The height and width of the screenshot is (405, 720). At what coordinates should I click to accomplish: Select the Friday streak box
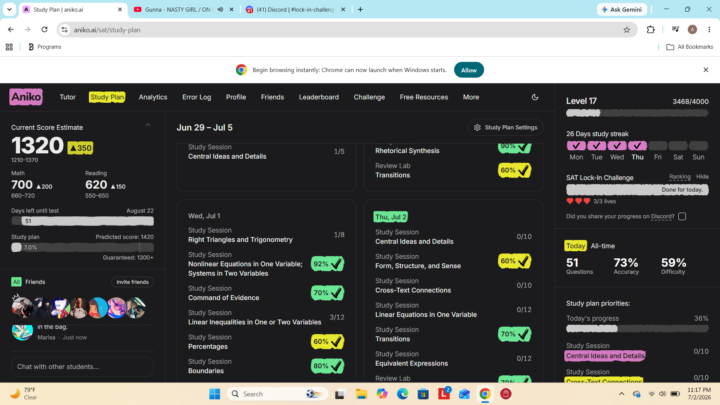pyautogui.click(x=658, y=146)
